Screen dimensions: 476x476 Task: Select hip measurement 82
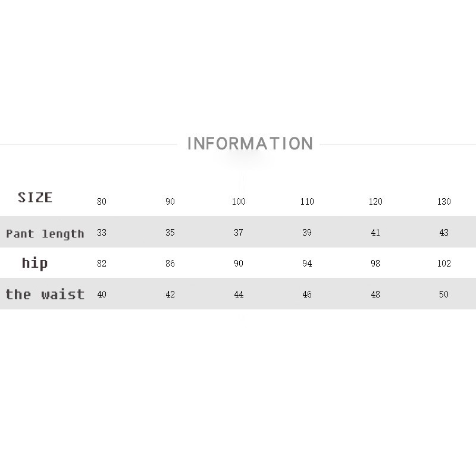point(102,264)
